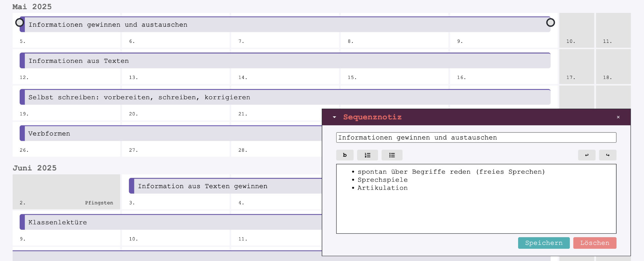Undo the last edit in note
The height and width of the screenshot is (261, 644).
click(586, 155)
